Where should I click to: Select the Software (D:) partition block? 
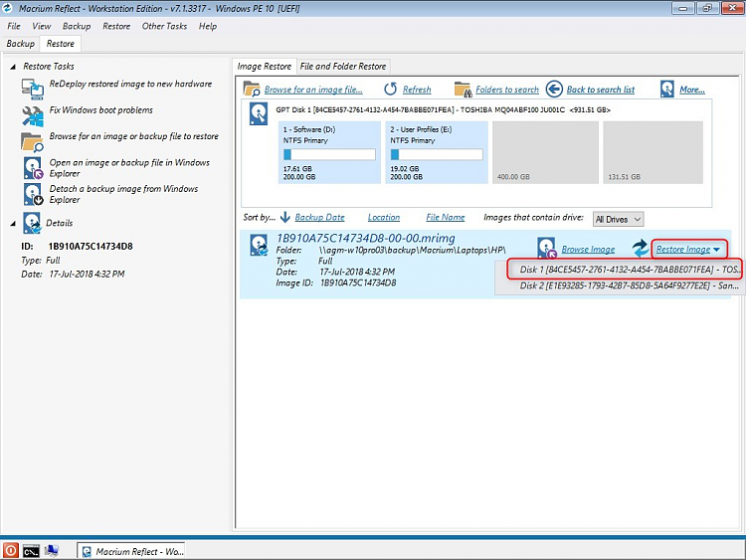click(x=329, y=152)
